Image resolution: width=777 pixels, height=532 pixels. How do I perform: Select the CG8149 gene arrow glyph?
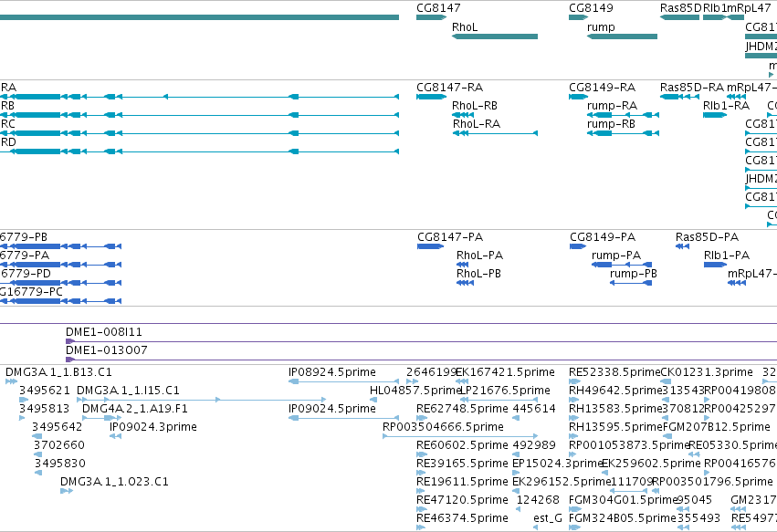[578, 17]
